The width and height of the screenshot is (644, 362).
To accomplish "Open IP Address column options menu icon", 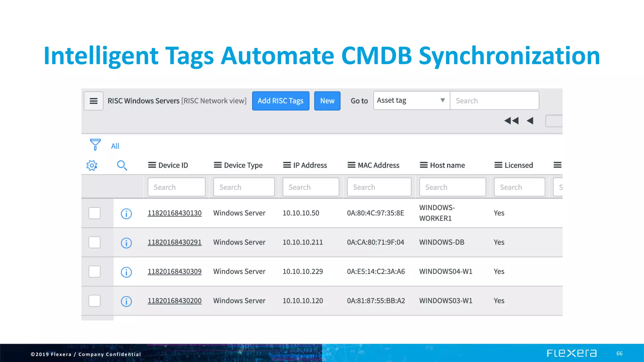I will click(287, 165).
